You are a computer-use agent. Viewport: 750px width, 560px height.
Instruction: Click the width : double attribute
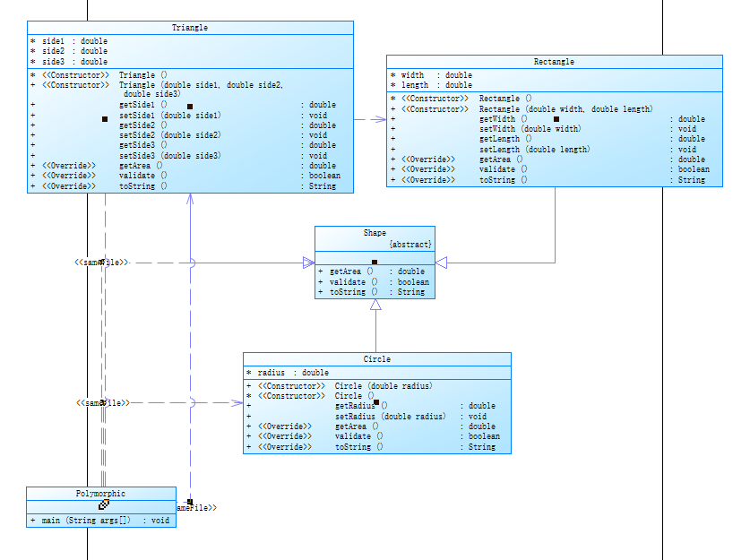[x=436, y=75]
